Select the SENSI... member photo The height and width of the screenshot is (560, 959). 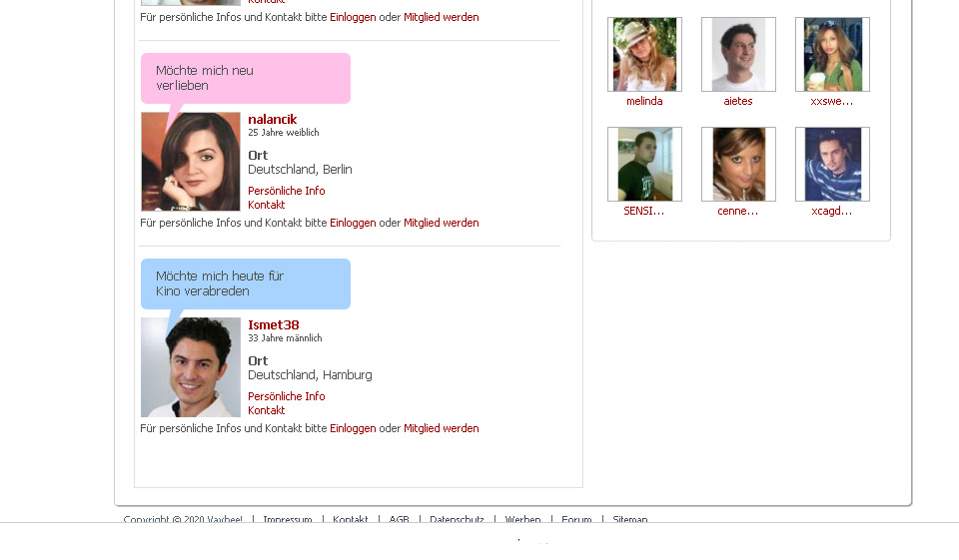pyautogui.click(x=644, y=165)
